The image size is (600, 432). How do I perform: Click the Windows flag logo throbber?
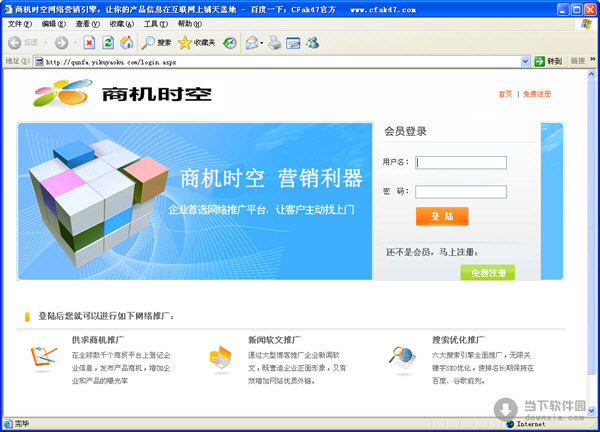click(586, 24)
